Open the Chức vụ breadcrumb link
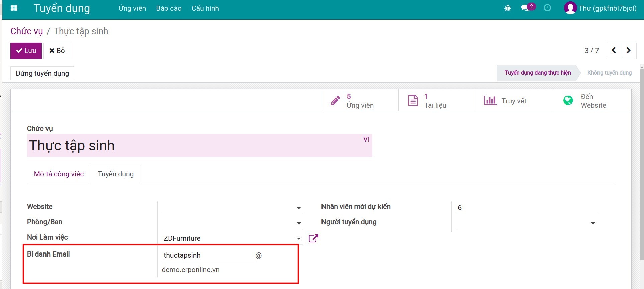Viewport: 644px width, 289px height. (27, 31)
